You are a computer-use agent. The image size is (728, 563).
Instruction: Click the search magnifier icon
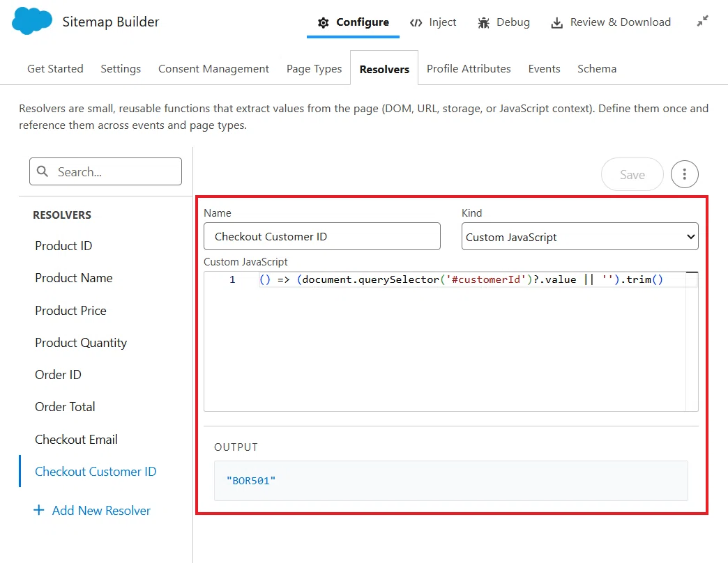point(43,171)
